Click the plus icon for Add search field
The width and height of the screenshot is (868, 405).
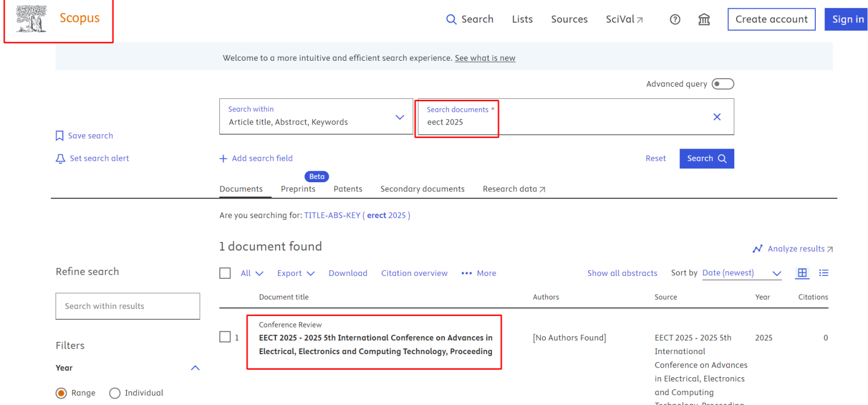(x=223, y=159)
